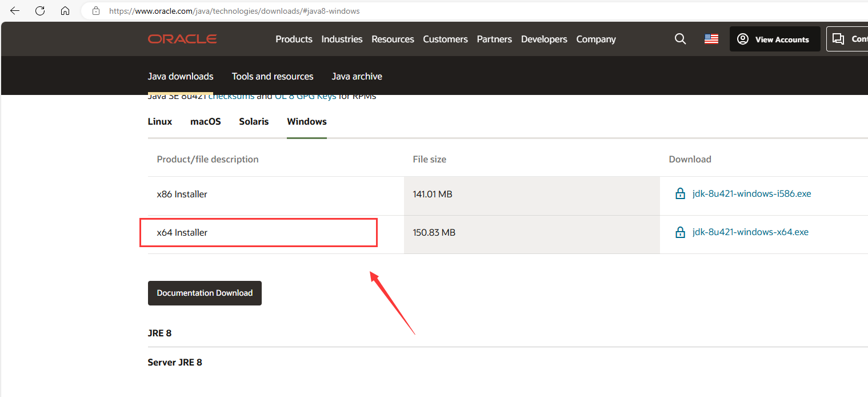Image resolution: width=868 pixels, height=397 pixels.
Task: Select the US flag country icon
Action: pyautogui.click(x=711, y=39)
